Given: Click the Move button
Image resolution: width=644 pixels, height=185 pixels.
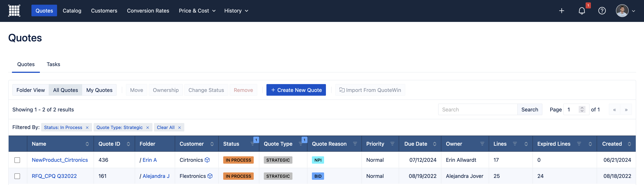Looking at the screenshot, I should coord(137,90).
